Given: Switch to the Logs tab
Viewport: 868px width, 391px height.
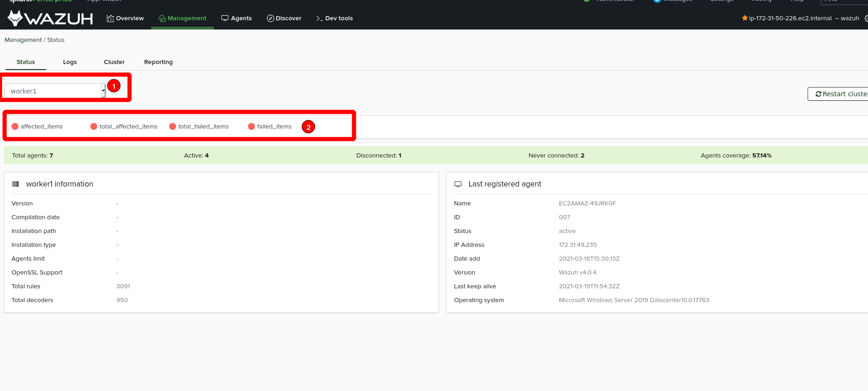Looking at the screenshot, I should 70,62.
